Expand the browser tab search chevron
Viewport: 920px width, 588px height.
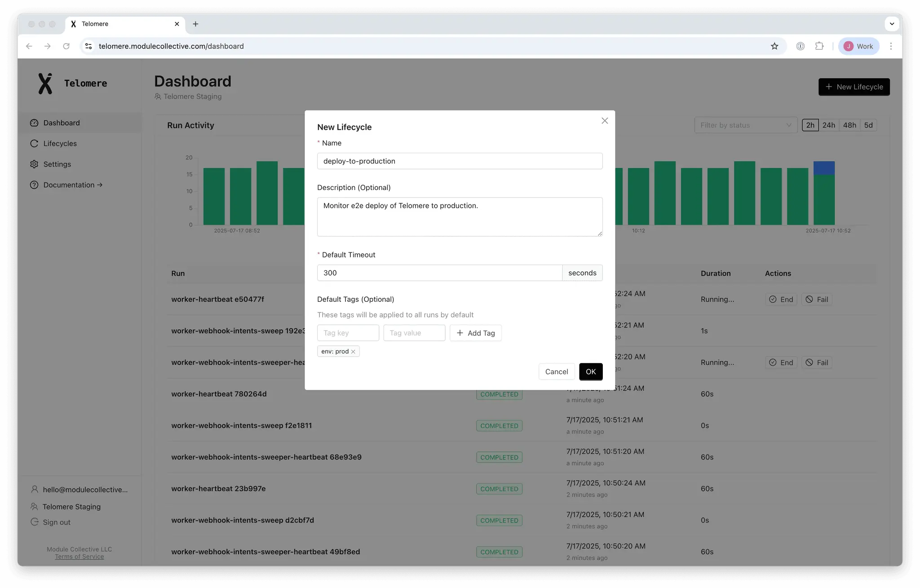coord(892,24)
